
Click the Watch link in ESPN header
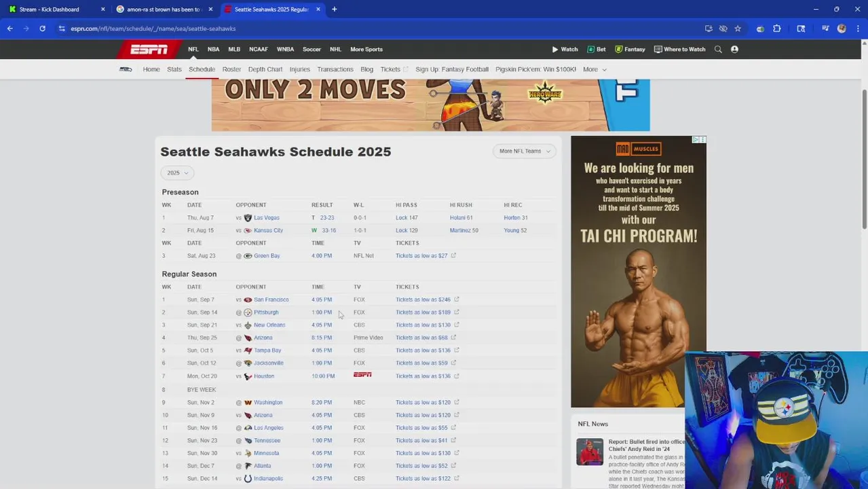565,49
